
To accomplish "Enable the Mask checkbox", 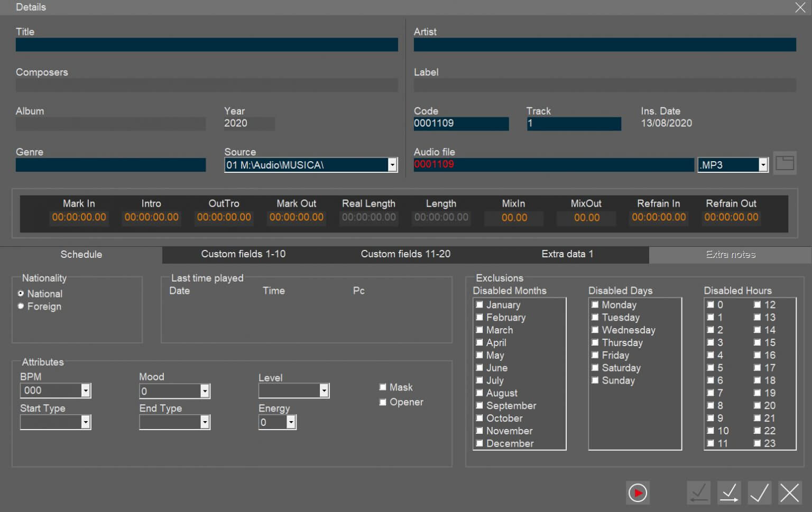I will click(383, 387).
